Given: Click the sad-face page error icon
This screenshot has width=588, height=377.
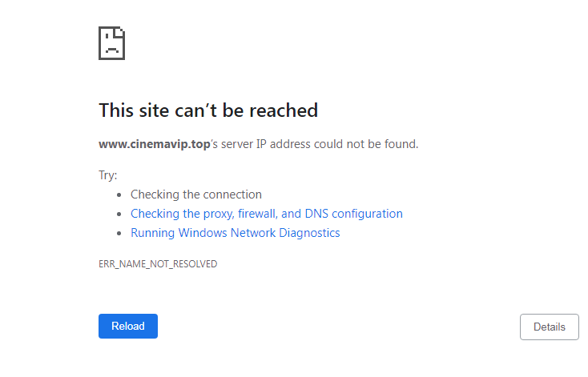Looking at the screenshot, I should click(x=111, y=43).
